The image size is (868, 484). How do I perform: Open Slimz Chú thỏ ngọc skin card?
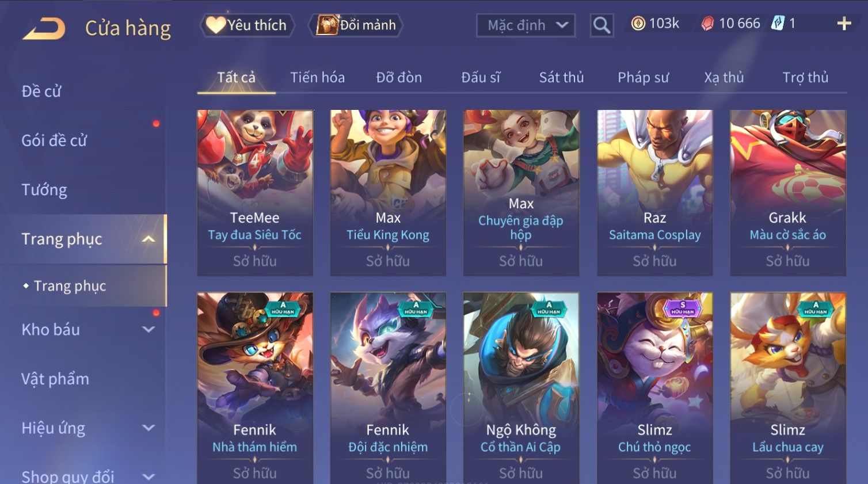point(654,388)
